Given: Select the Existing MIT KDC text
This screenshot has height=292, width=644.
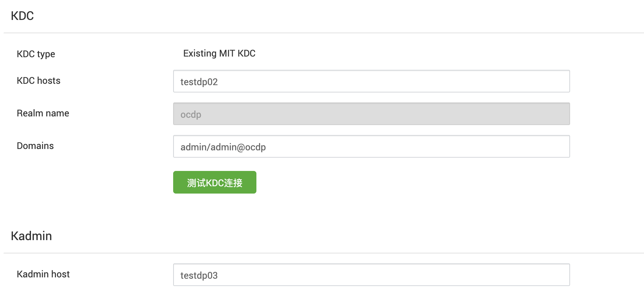Looking at the screenshot, I should tap(219, 53).
